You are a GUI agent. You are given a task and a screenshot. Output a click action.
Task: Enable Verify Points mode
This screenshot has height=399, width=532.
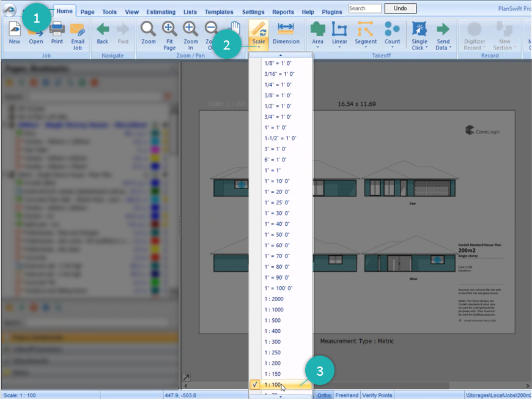point(377,395)
